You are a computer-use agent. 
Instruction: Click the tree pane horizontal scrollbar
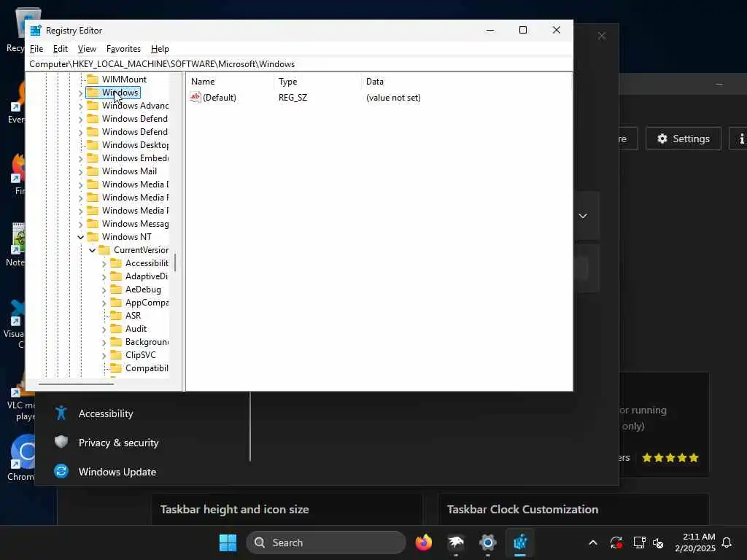click(76, 384)
